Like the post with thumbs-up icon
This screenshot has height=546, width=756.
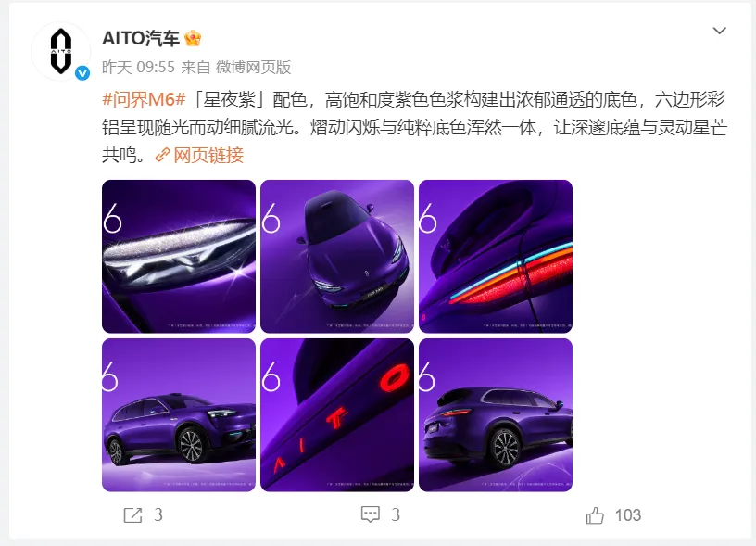pyautogui.click(x=595, y=515)
